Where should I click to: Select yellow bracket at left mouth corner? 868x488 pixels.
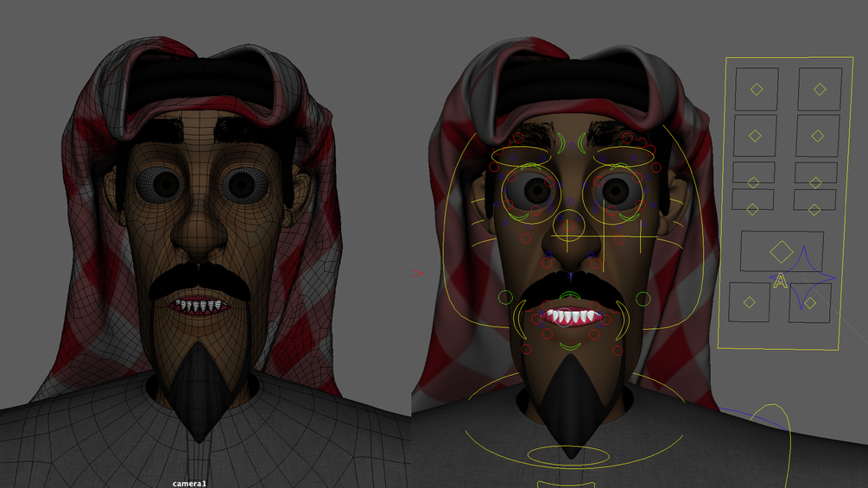pyautogui.click(x=520, y=320)
